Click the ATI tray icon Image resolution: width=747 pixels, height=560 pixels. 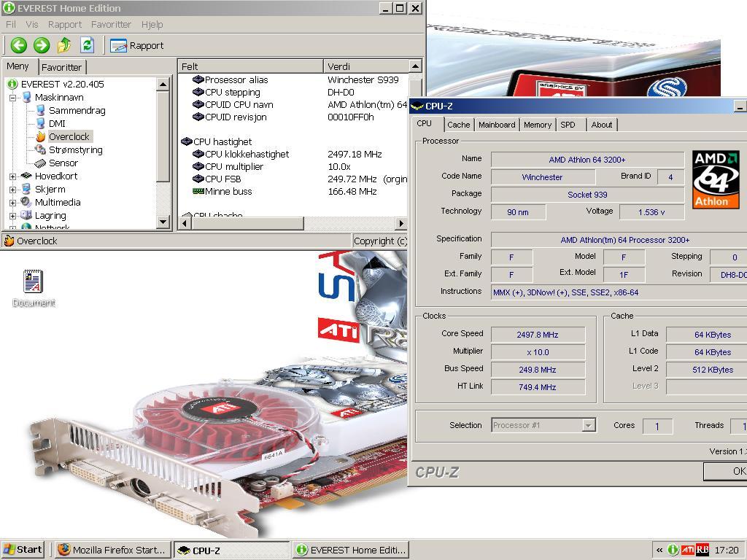point(687,550)
